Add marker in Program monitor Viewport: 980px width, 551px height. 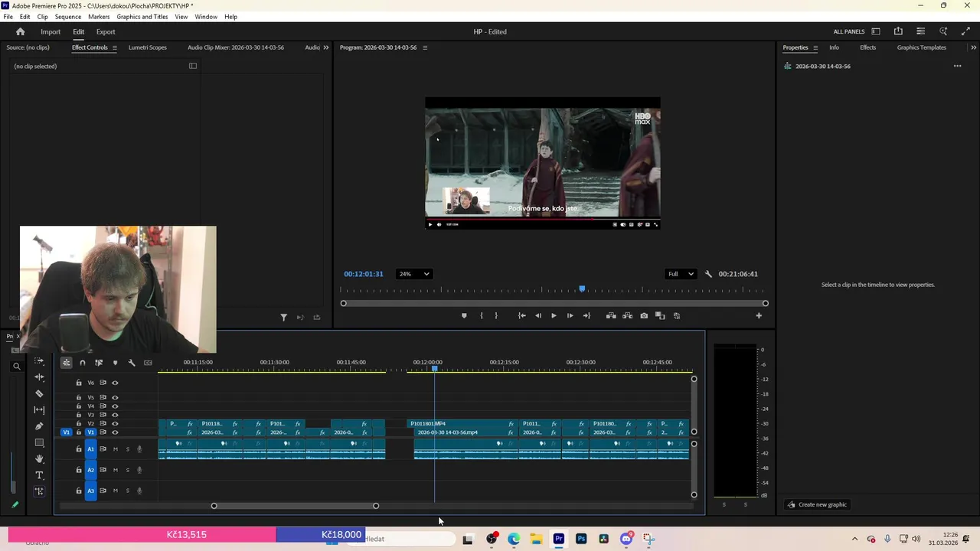click(464, 315)
